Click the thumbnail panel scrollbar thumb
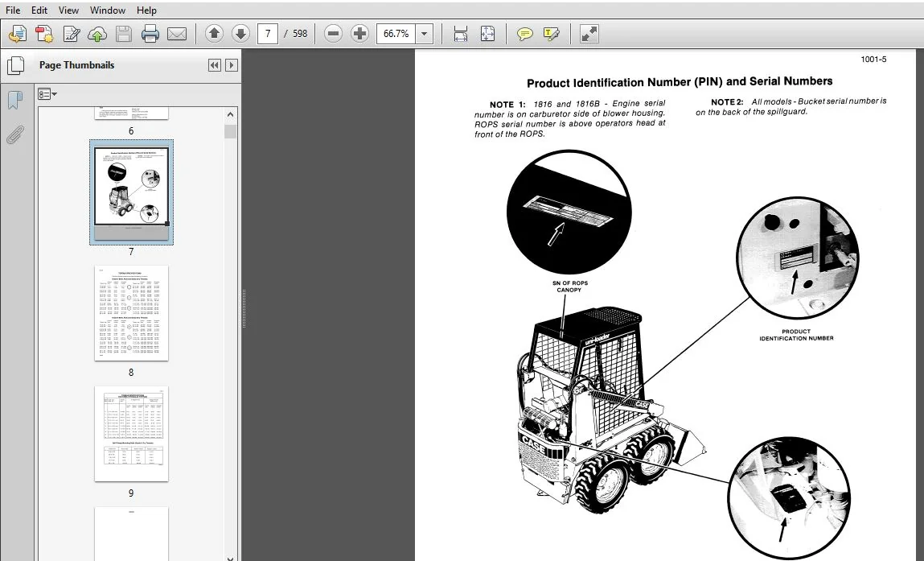The height and width of the screenshot is (561, 924). click(x=231, y=131)
